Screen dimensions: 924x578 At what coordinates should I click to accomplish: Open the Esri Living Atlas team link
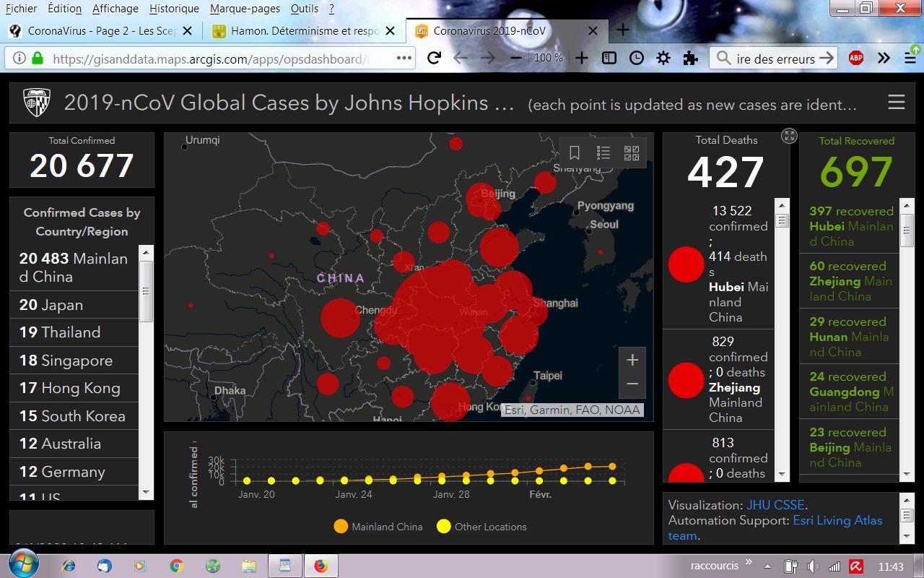[x=775, y=528]
